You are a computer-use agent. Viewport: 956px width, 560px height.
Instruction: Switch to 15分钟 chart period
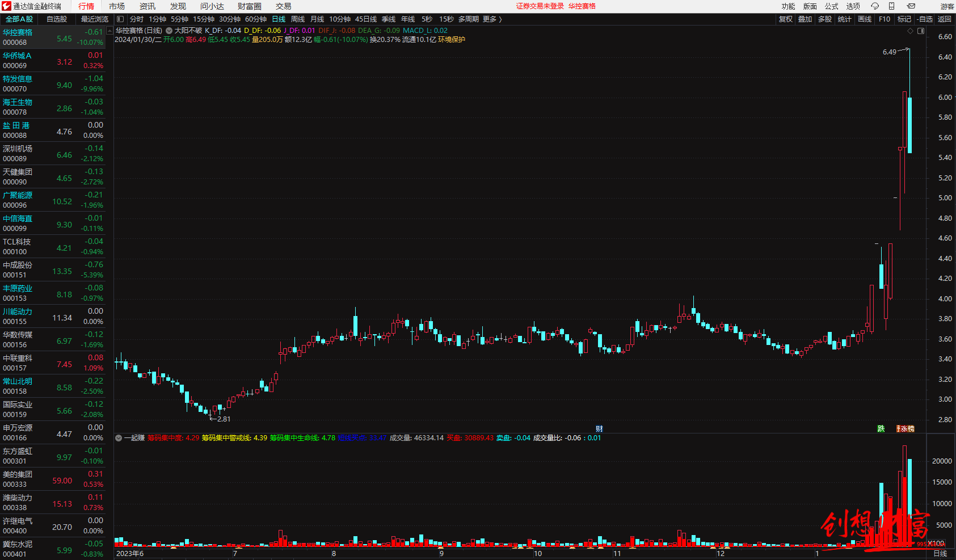click(204, 19)
